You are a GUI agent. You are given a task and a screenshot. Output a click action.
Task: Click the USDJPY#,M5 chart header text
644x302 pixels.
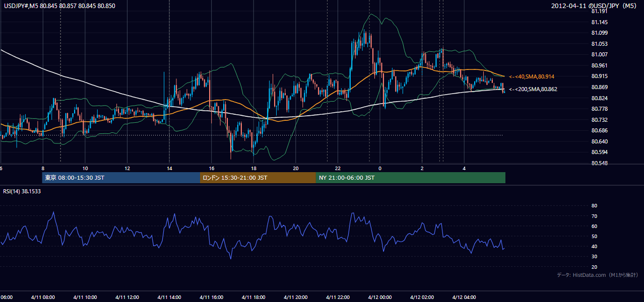point(59,6)
